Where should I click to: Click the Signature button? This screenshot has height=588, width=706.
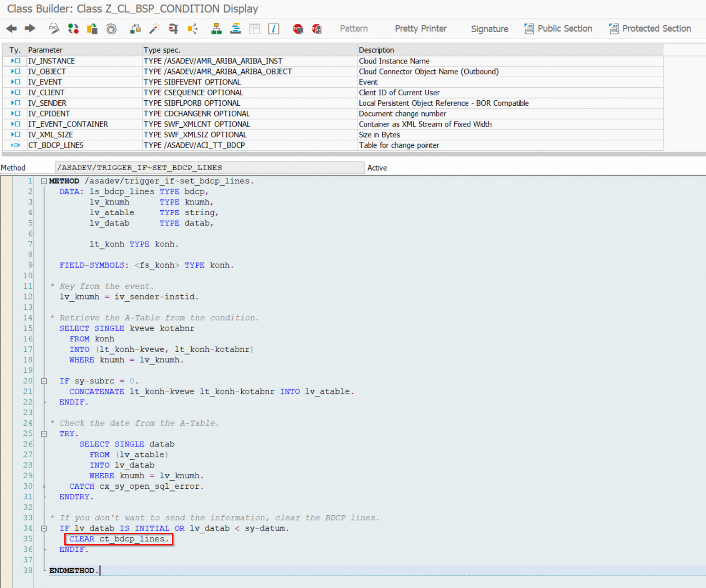point(490,29)
